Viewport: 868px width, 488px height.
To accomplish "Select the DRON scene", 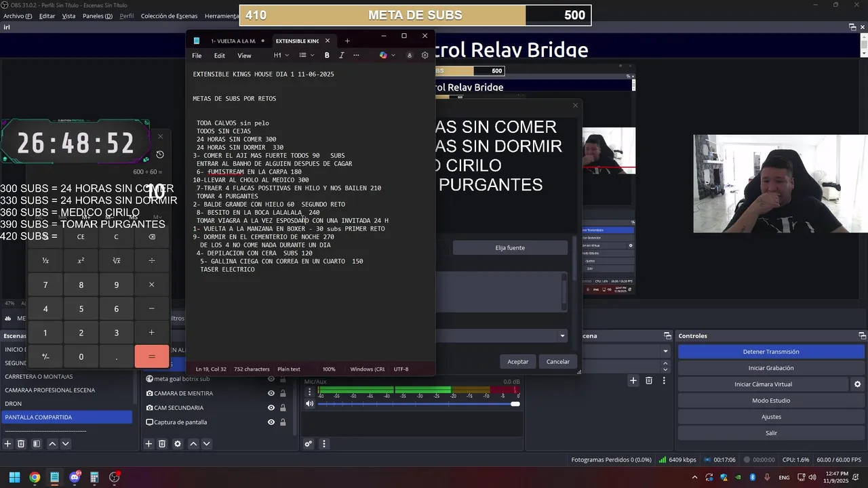I will [66, 403].
